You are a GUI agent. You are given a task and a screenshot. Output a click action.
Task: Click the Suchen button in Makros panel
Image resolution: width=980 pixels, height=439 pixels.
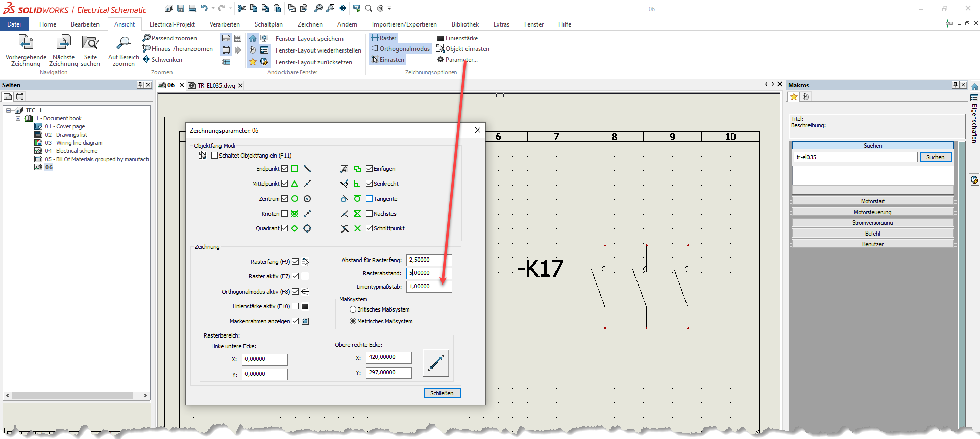(935, 157)
